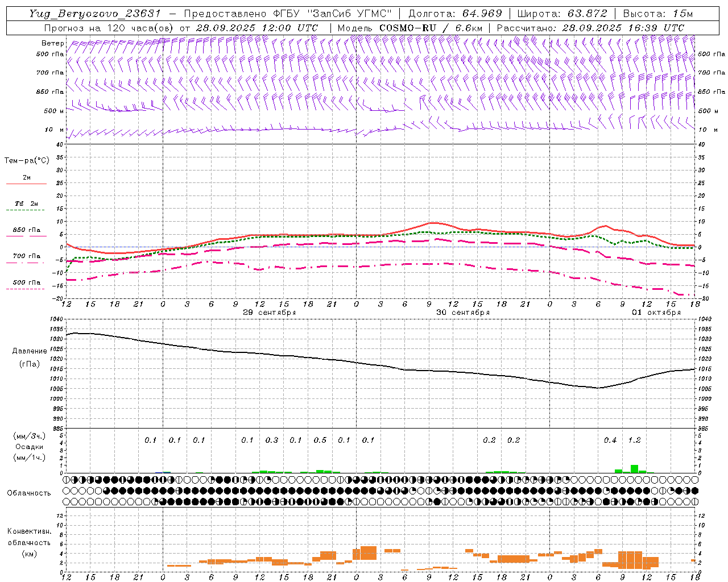The width and height of the screenshot is (728, 582).
Task: Click the 850 гПа temperature legend entry
Action: (x=26, y=230)
